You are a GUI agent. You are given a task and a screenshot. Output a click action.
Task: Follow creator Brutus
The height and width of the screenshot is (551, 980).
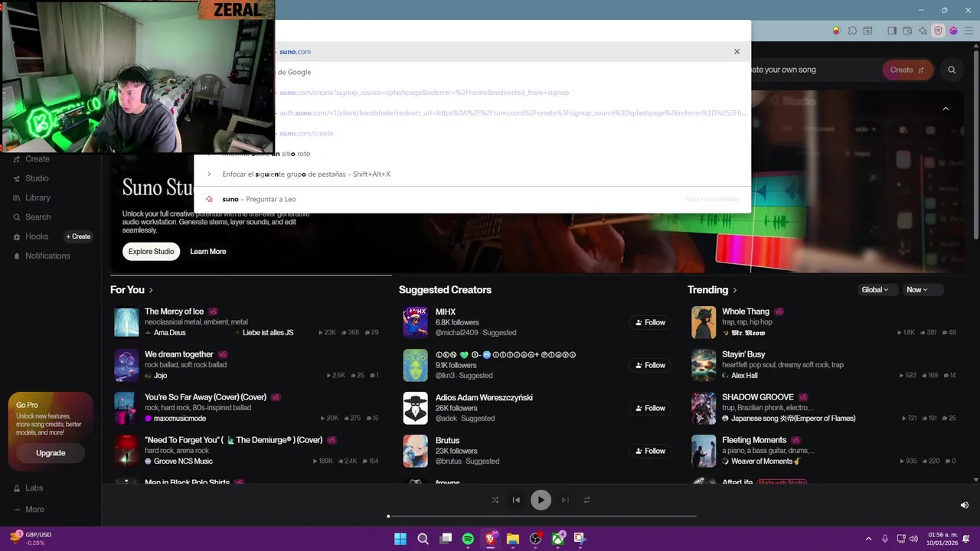click(x=650, y=451)
